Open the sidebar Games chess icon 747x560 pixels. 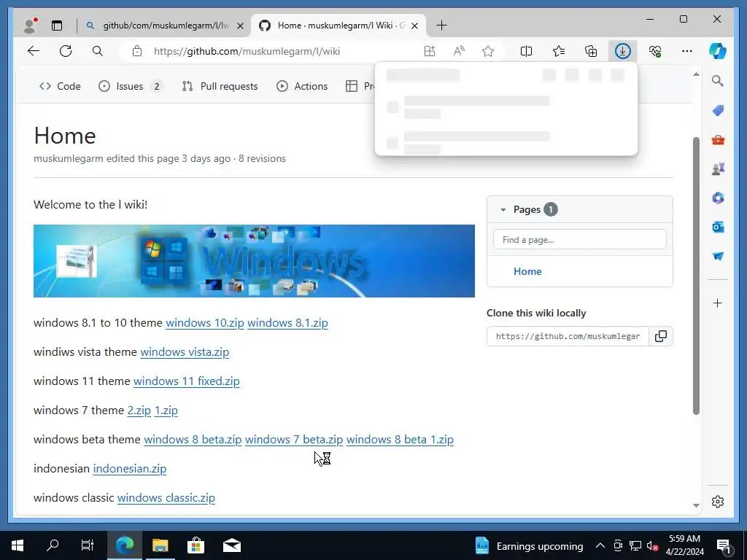(718, 169)
